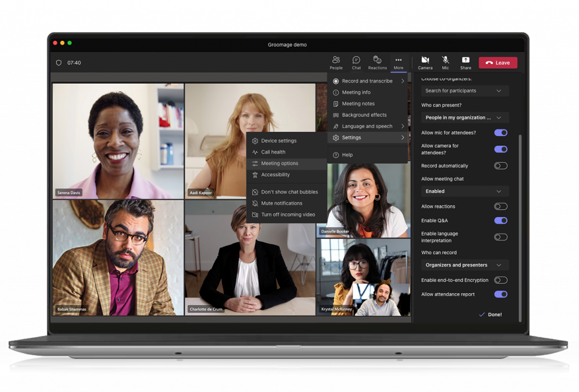Choose Background effects from More menu
Viewport: 579px width, 392px height.
pyautogui.click(x=364, y=115)
